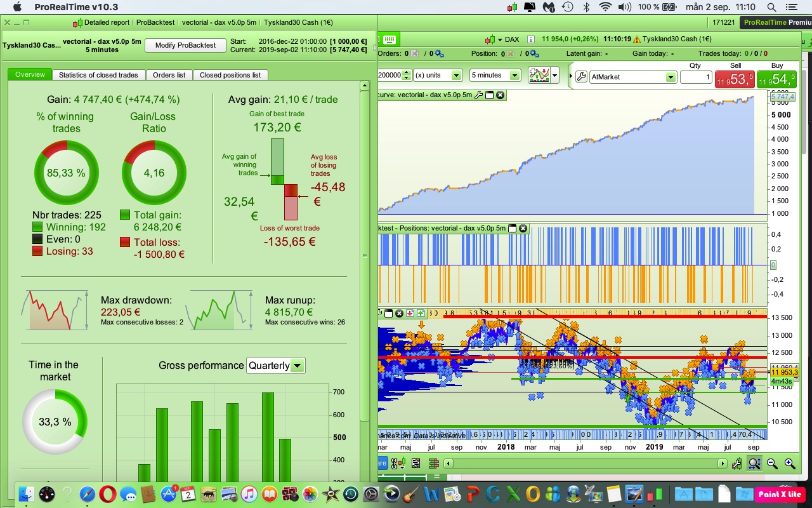Click the wrench icon beside AtMarket
The image size is (812, 508).
tap(581, 77)
